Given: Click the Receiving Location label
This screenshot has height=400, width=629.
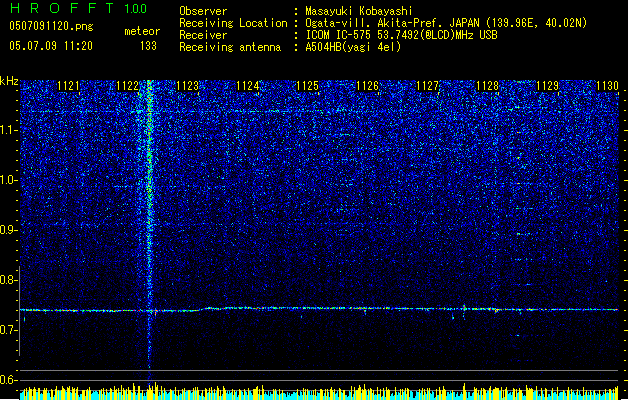Looking at the screenshot, I should [233, 23].
